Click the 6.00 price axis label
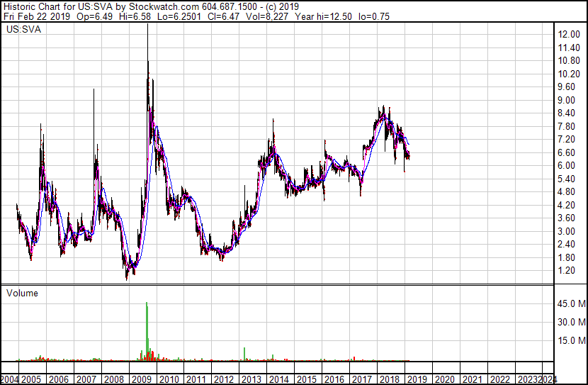588x385 pixels. 566,166
